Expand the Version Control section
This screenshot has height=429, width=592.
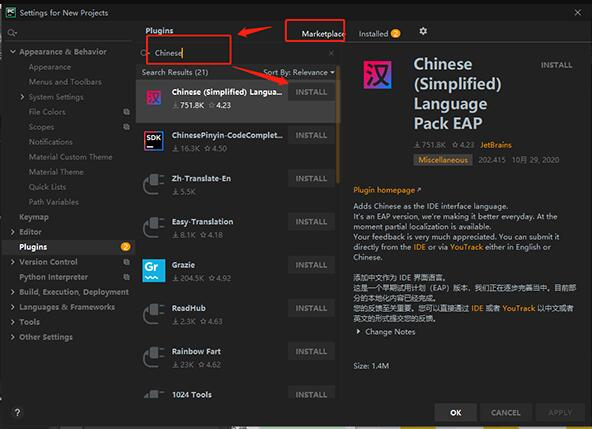[12, 262]
